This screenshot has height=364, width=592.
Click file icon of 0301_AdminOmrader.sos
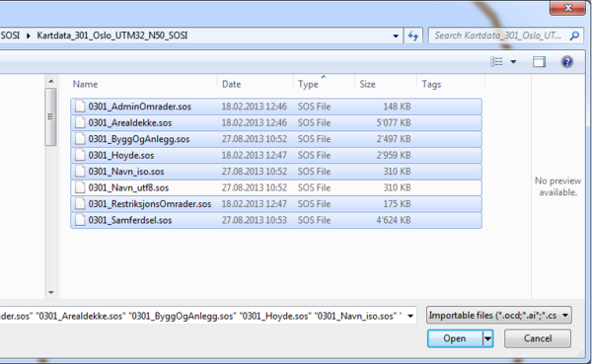pos(80,107)
